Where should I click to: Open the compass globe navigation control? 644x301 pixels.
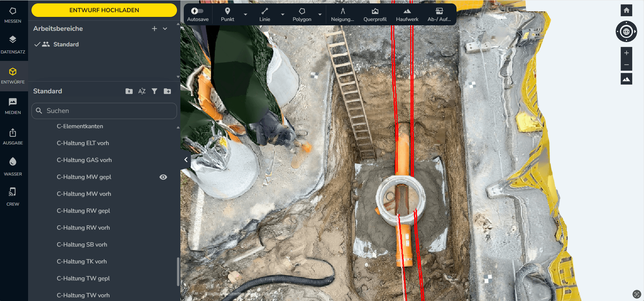click(x=626, y=31)
